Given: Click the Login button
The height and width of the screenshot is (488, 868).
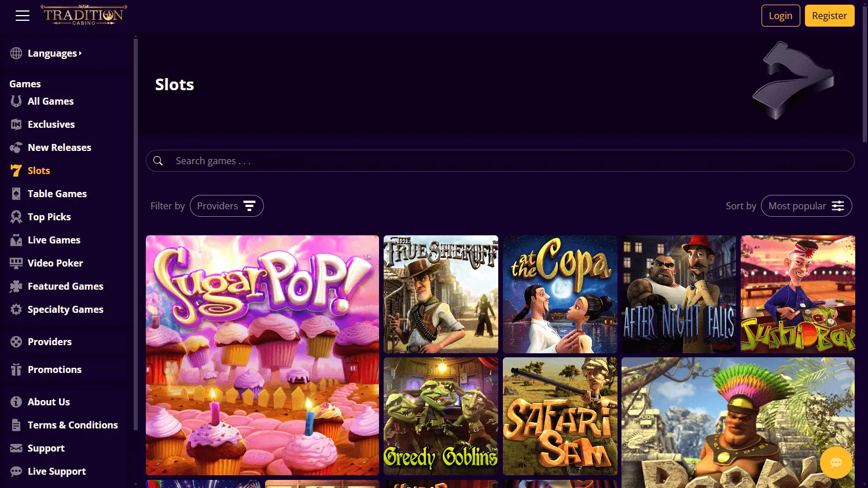Looking at the screenshot, I should pos(781,16).
